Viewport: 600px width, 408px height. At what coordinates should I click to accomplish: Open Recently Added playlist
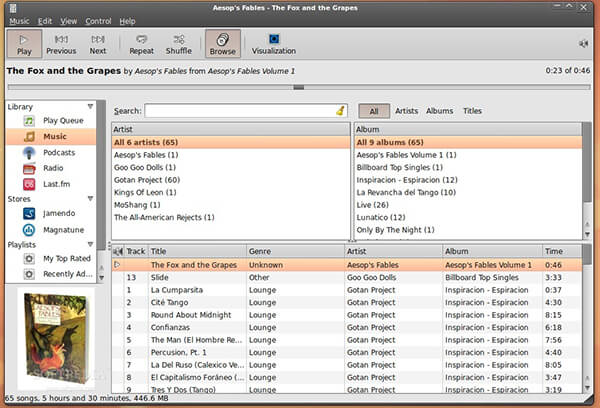51,274
